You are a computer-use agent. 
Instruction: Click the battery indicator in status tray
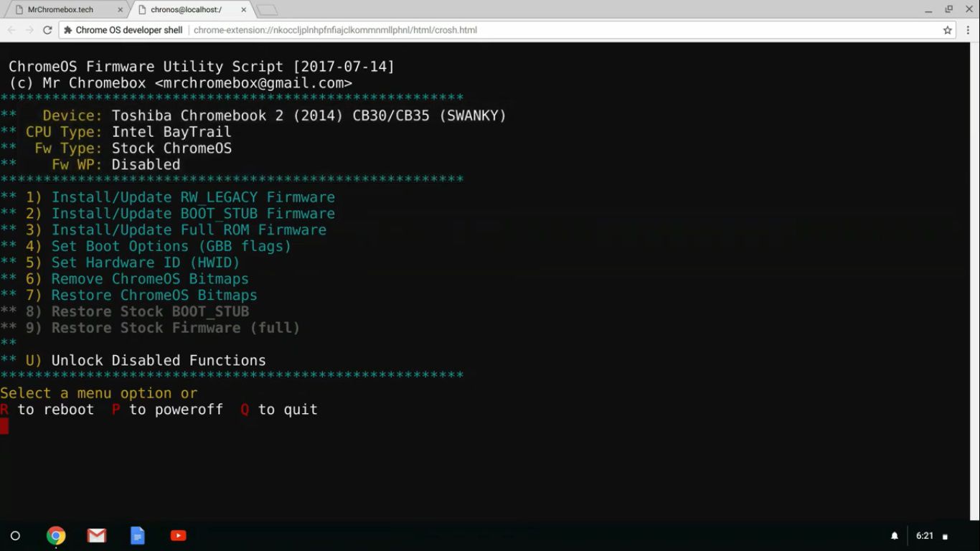pyautogui.click(x=945, y=537)
